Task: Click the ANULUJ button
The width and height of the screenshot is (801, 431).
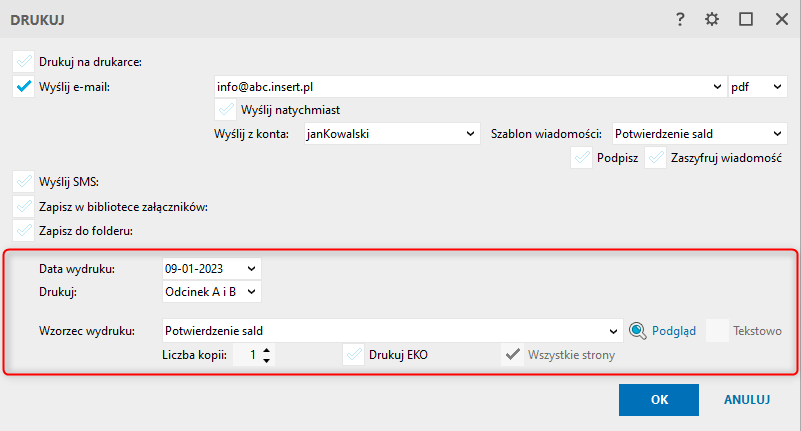Action: tap(747, 400)
